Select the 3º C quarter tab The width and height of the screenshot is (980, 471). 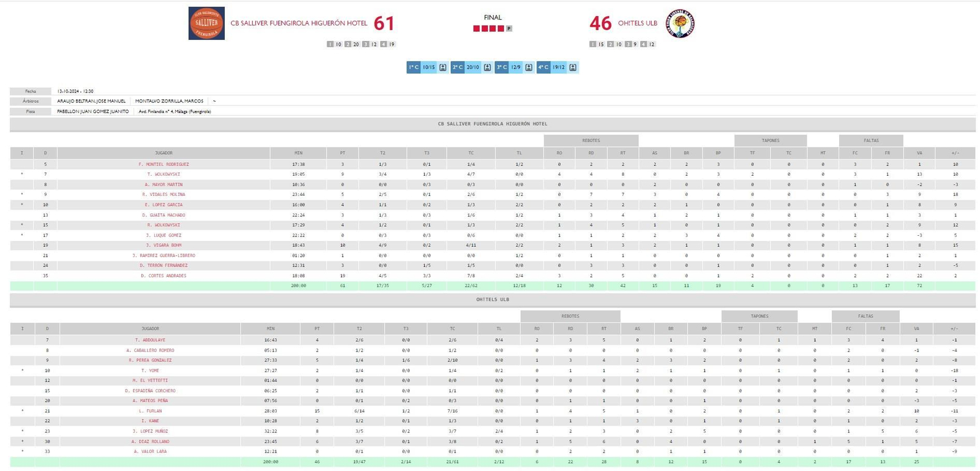tap(502, 67)
